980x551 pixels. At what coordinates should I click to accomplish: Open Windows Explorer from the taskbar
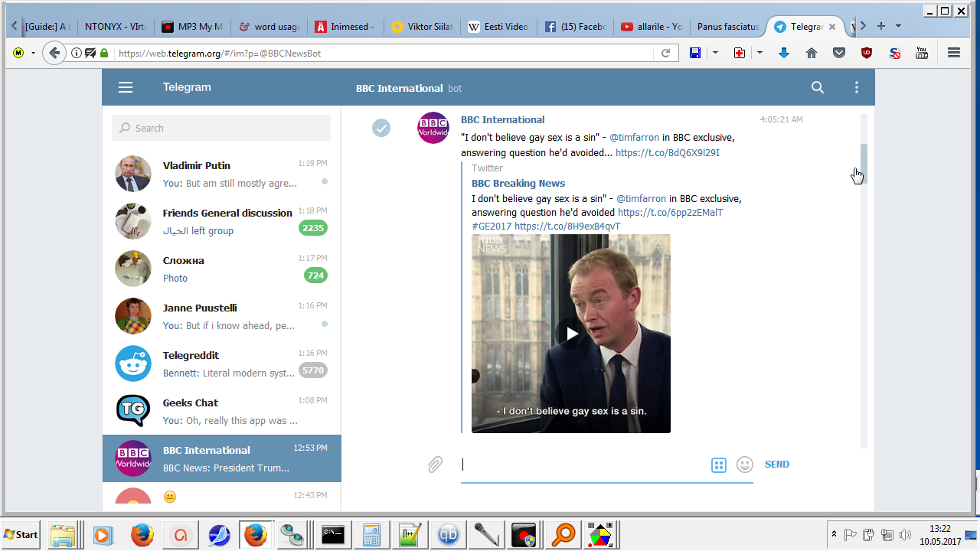tap(63, 534)
